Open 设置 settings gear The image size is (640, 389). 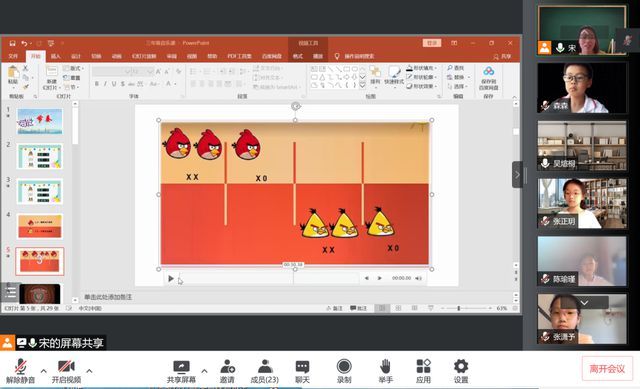(x=461, y=371)
